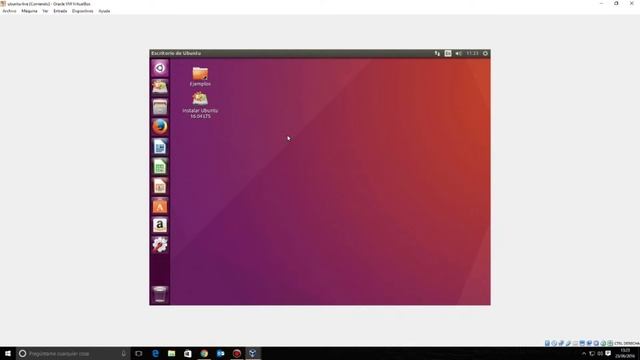Open the Windows Action Center notification icon
Screen dimensions: 640x360
(608, 353)
